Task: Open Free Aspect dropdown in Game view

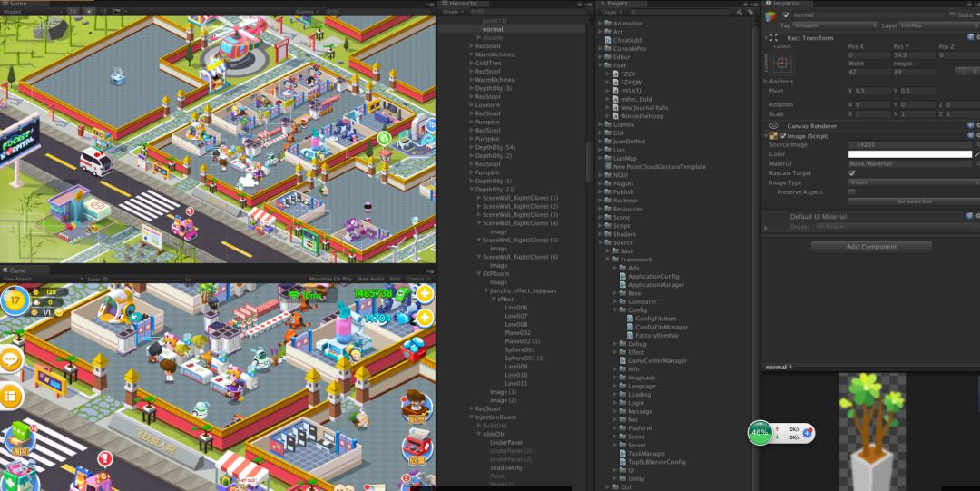Action: [x=41, y=279]
